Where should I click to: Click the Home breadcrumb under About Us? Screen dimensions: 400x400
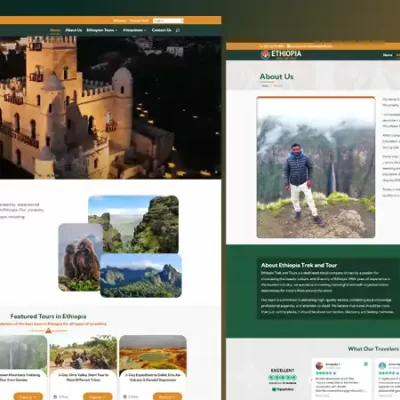(265, 86)
